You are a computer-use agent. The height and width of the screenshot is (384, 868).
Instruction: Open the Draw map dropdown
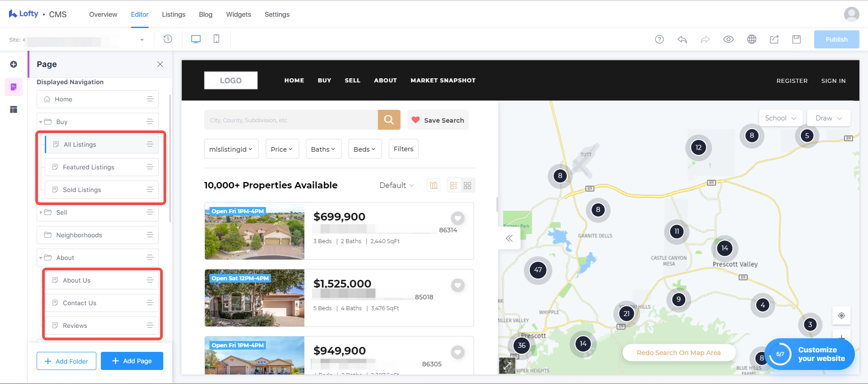point(829,118)
